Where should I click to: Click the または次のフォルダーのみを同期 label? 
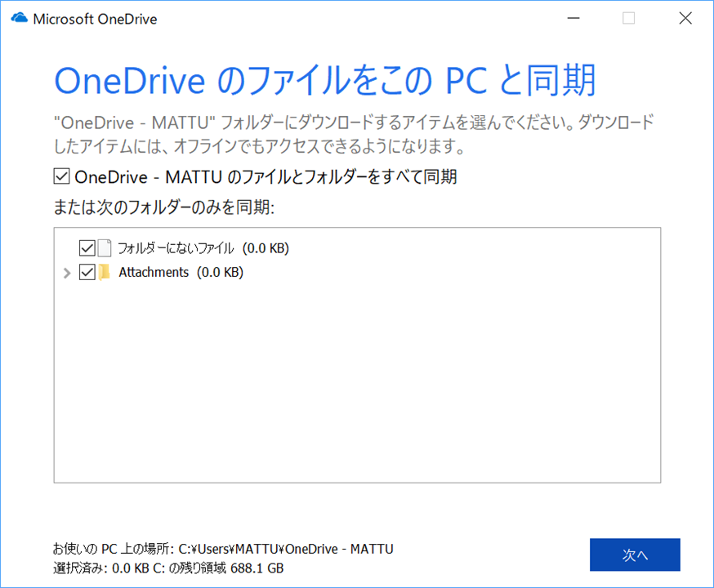[x=164, y=207]
